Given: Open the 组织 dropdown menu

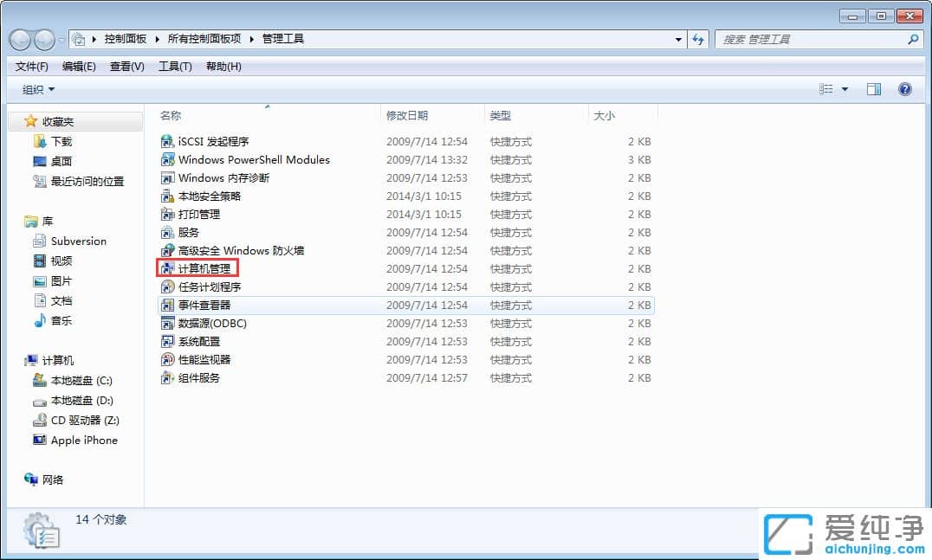Looking at the screenshot, I should [x=35, y=88].
